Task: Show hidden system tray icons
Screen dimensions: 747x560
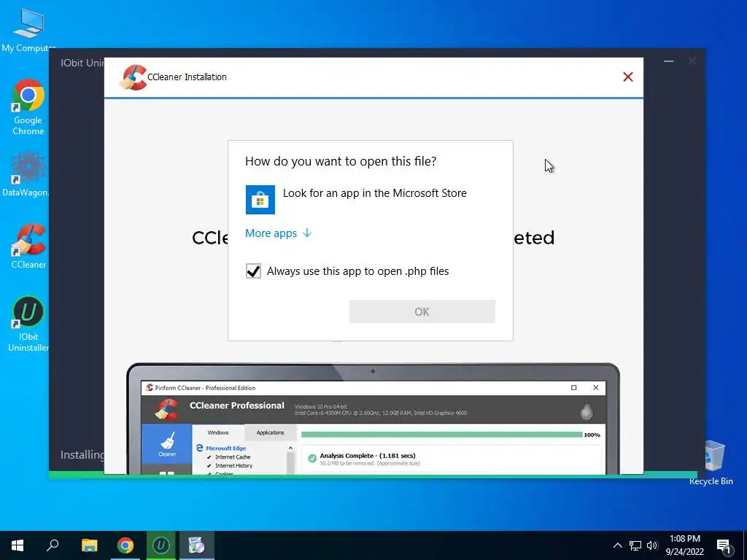Action: point(617,545)
